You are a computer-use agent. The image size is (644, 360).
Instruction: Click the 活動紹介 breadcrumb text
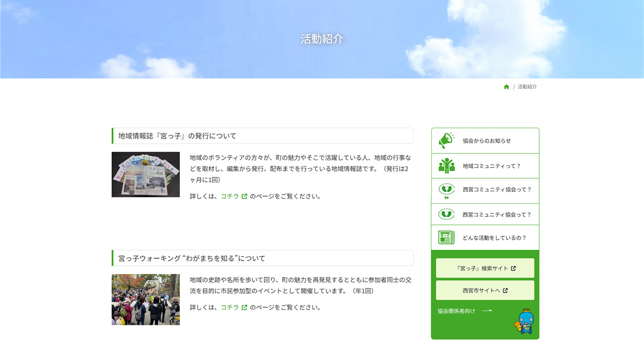tap(527, 87)
